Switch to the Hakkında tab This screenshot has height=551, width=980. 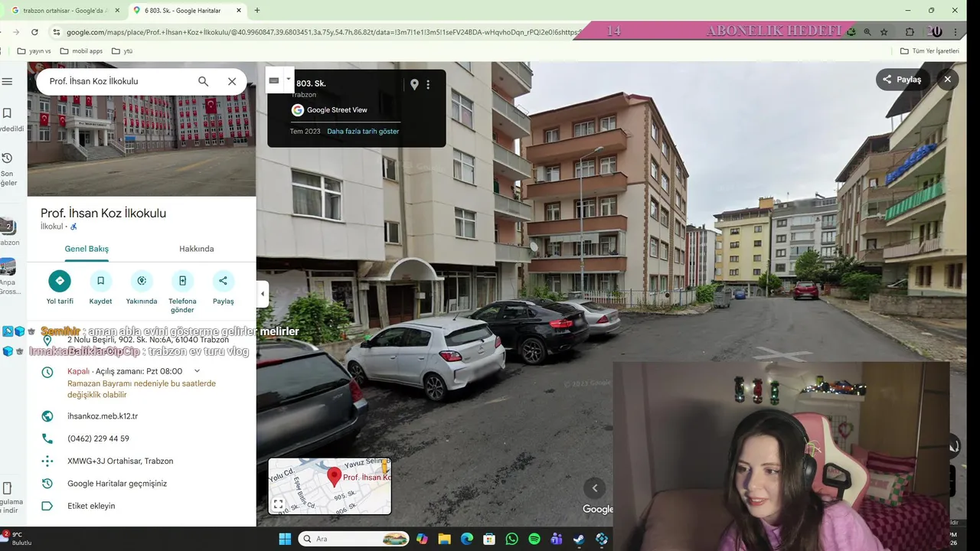197,249
